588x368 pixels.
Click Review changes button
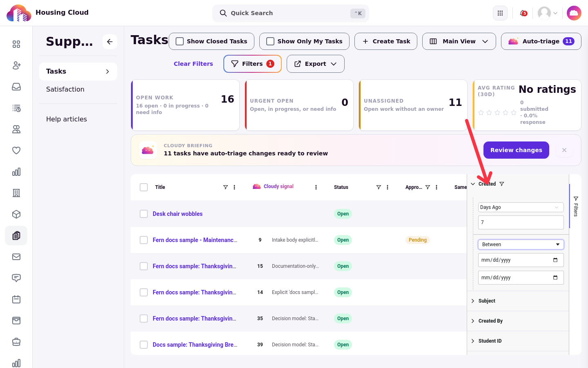click(x=516, y=150)
